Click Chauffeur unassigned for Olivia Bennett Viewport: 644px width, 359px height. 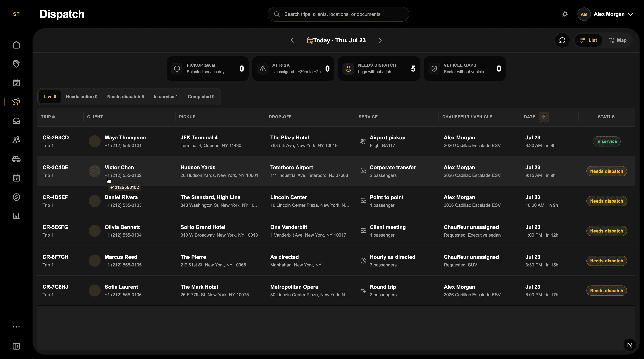(471, 227)
